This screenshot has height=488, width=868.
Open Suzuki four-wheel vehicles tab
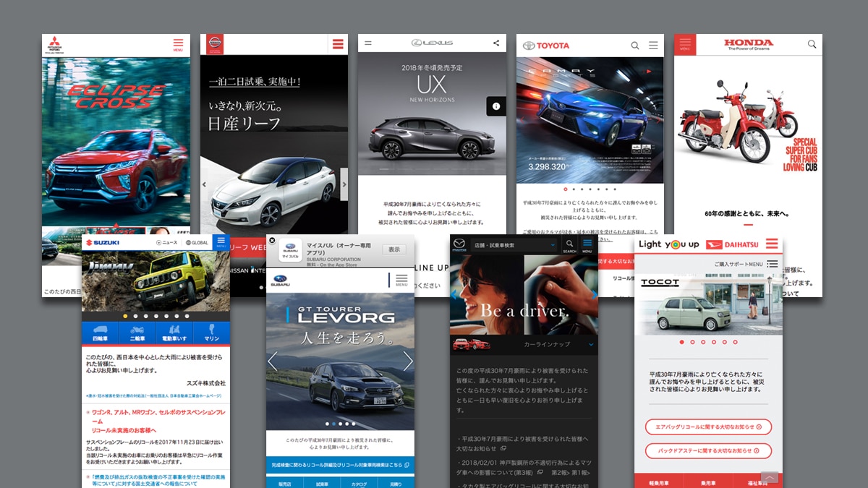coord(101,333)
